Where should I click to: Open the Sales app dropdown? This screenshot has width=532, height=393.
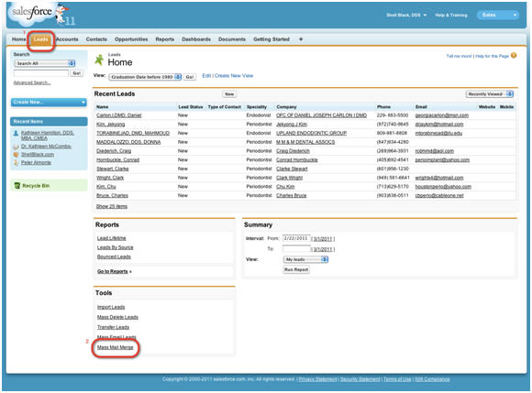[x=498, y=15]
